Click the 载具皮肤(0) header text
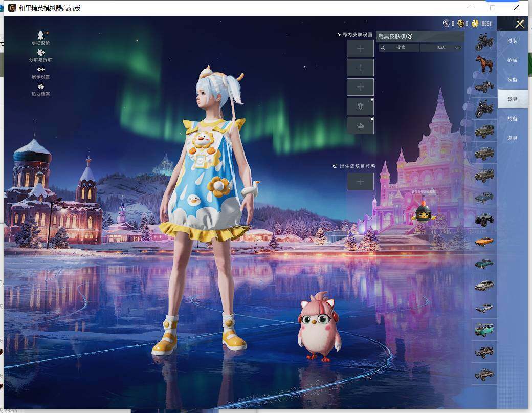532x413 pixels. coord(392,36)
